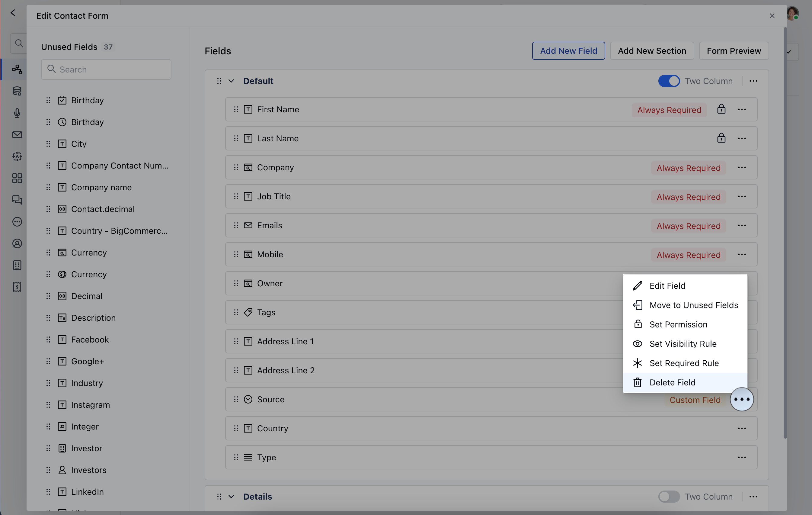The height and width of the screenshot is (515, 812).
Task: Open the three-dot menu for Mobile
Action: [742, 254]
